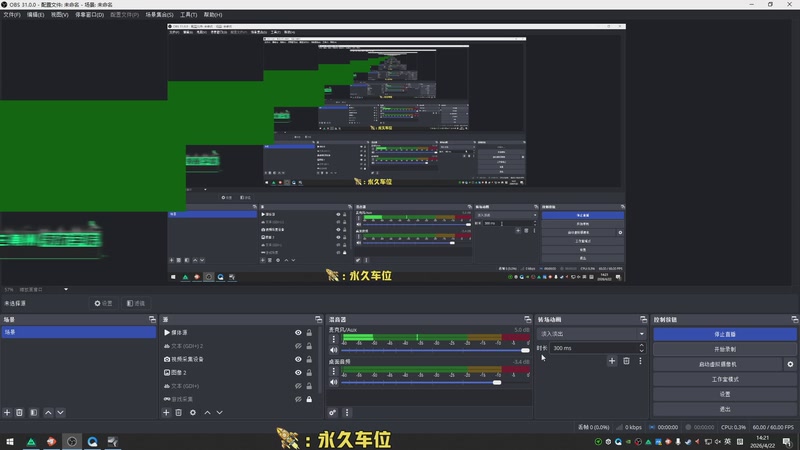
Task: Click the 启动虚拟摄像机 button
Action: point(717,364)
